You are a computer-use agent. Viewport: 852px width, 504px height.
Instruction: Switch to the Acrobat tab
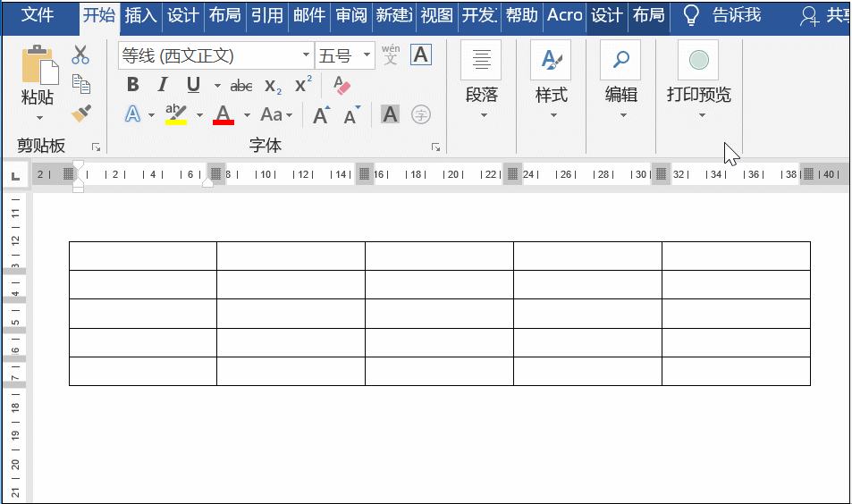[x=564, y=15]
